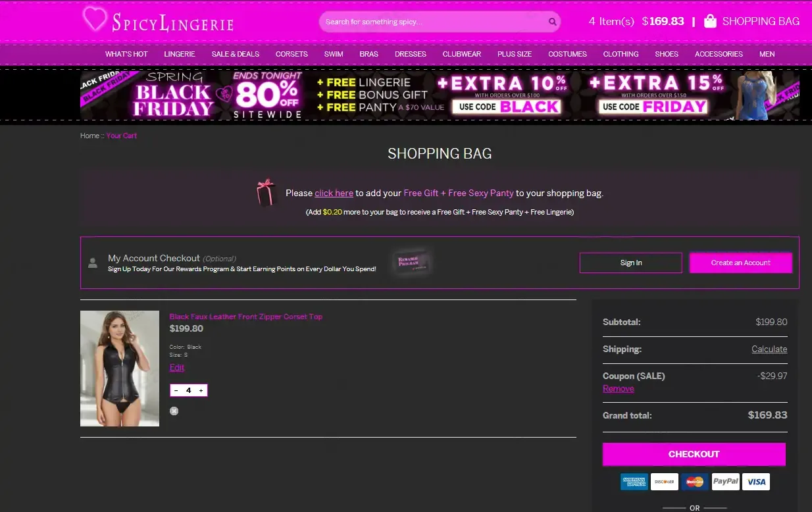This screenshot has height=512, width=812.
Task: Open the Dresses menu
Action: (x=411, y=54)
